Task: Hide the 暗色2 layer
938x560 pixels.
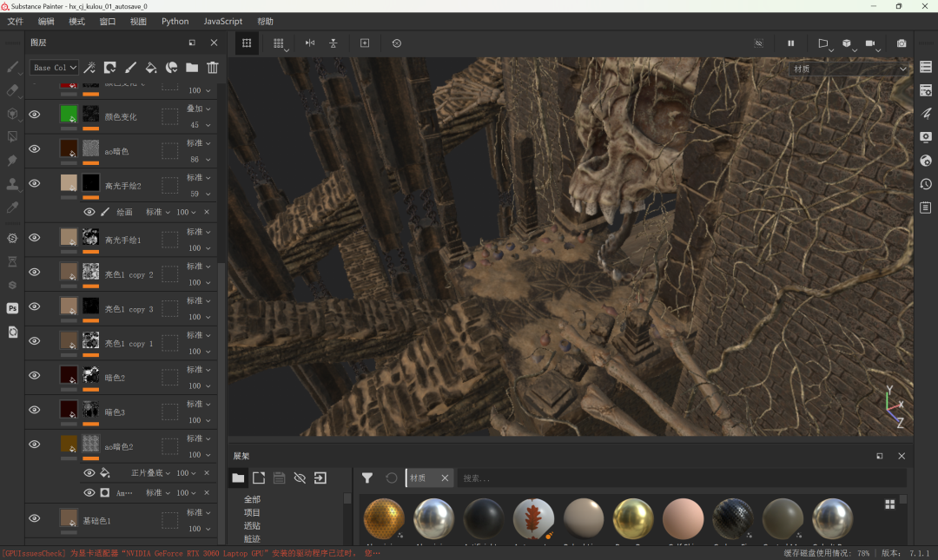Action: point(35,375)
